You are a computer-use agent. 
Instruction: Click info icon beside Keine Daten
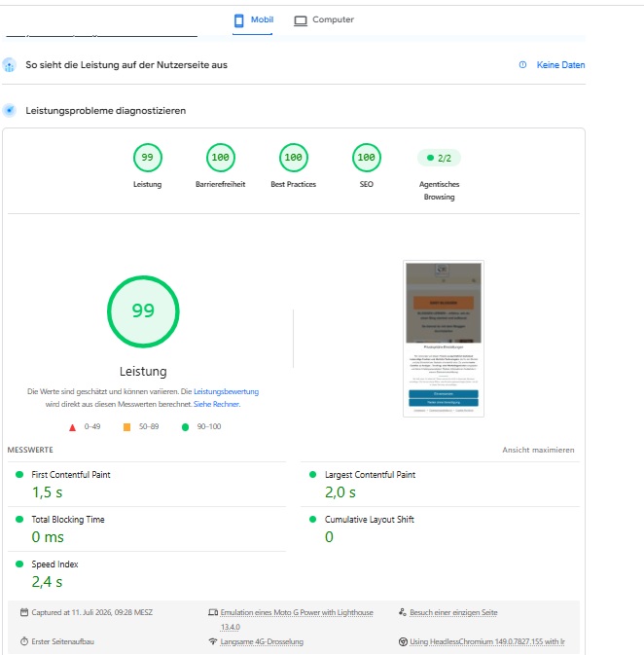point(522,65)
